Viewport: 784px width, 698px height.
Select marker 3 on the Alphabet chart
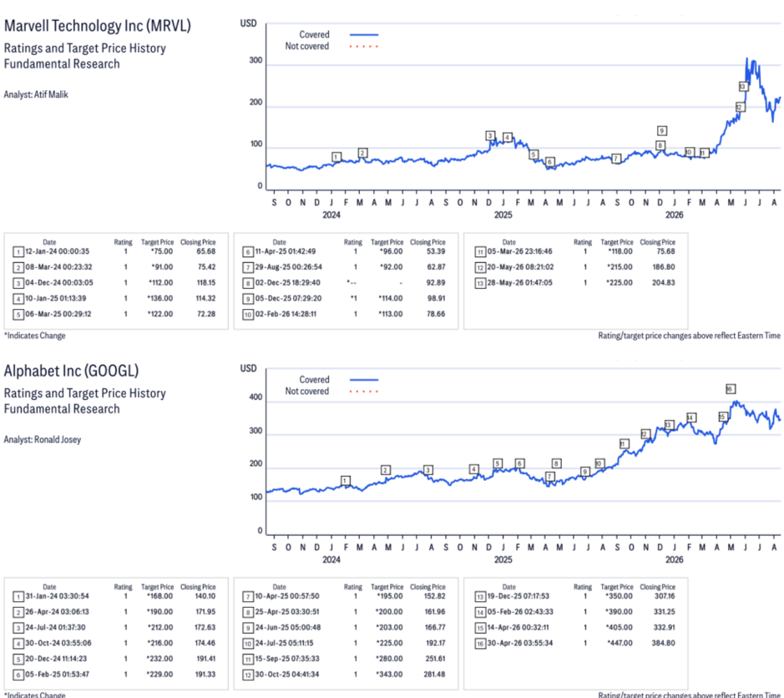click(428, 470)
